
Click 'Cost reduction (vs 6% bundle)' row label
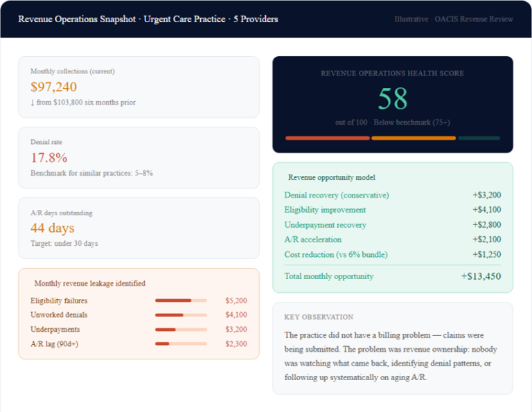point(336,255)
